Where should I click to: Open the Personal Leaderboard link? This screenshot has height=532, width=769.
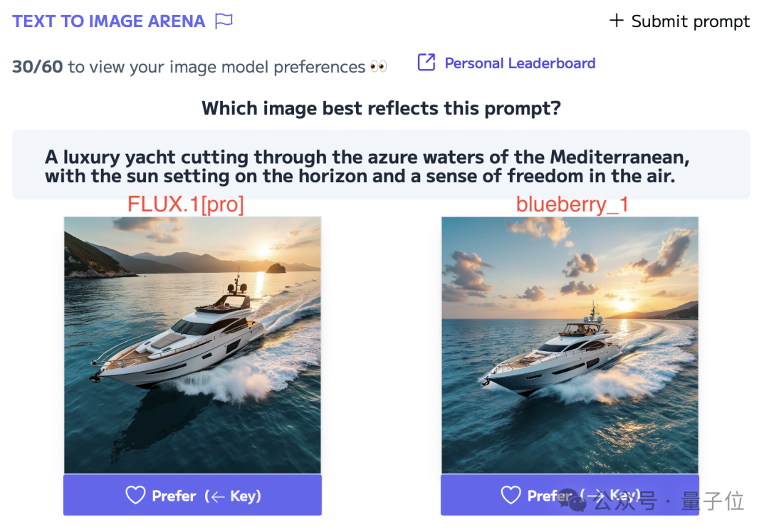tap(520, 63)
